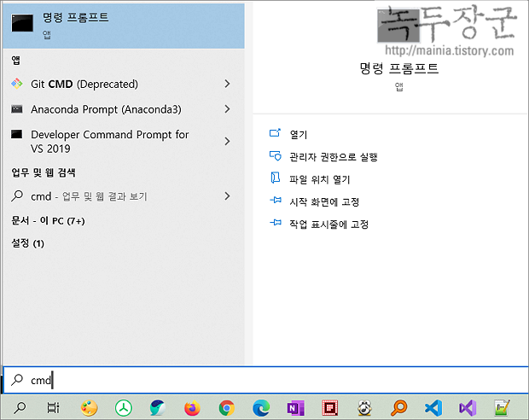Screen dimensions: 529x420
Task: Open the orange magnifier app on taskbar
Action: click(x=398, y=408)
